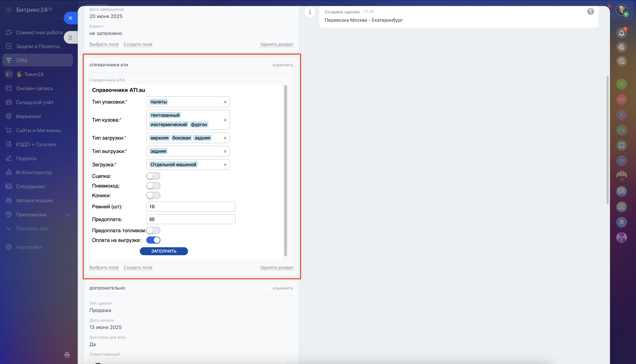This screenshot has height=364, width=636.
Task: Click the Удалить раздел link under Справочники АТИ
Action: [x=276, y=268]
